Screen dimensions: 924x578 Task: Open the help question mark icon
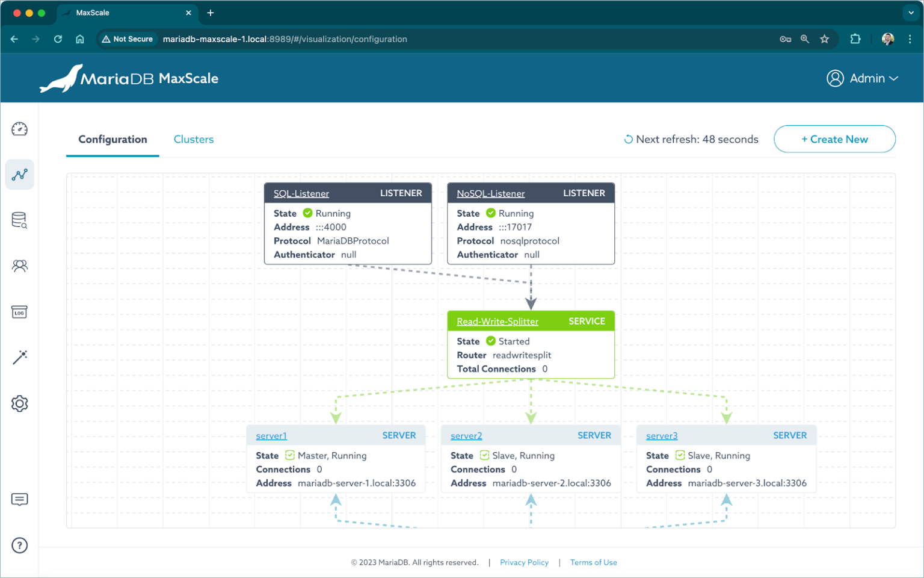pyautogui.click(x=19, y=545)
